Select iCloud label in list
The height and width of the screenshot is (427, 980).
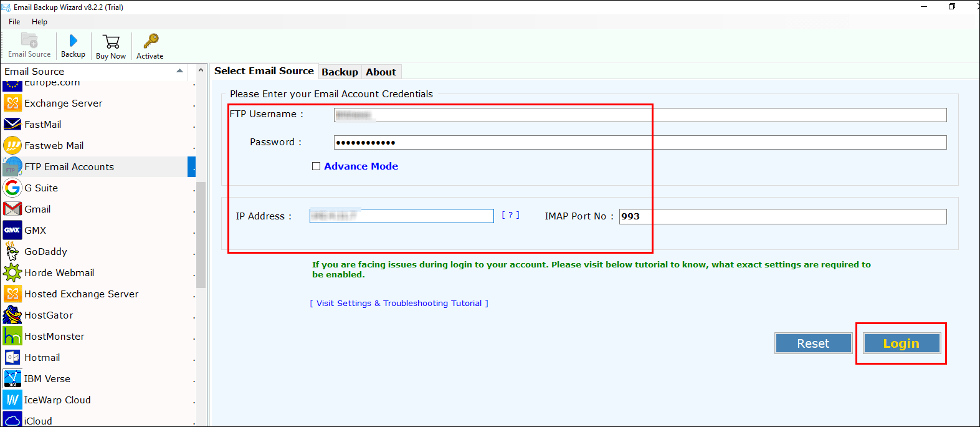(x=38, y=421)
